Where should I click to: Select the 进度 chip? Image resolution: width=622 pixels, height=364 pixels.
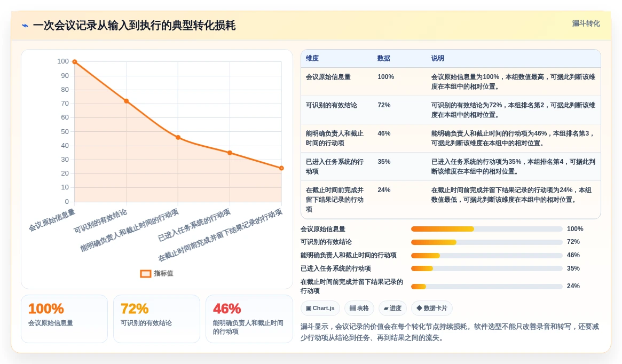tap(392, 308)
